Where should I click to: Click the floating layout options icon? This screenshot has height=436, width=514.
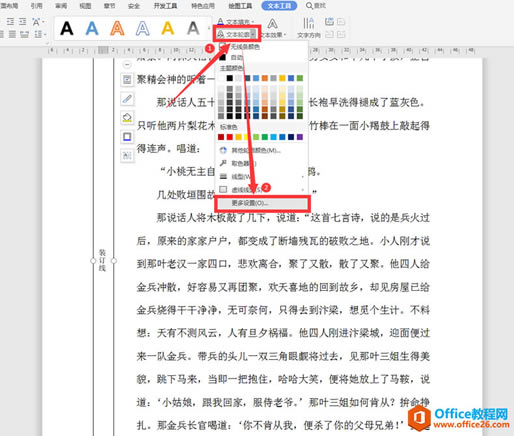127,80
